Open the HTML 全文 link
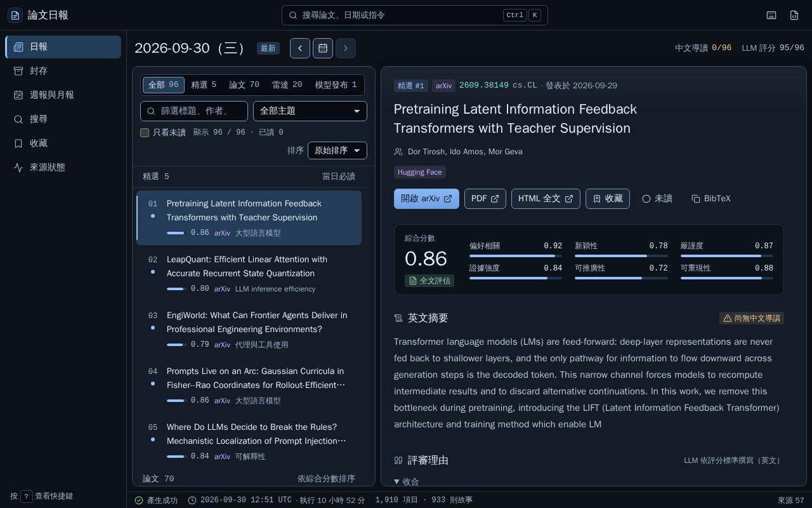812x508 pixels. click(546, 199)
